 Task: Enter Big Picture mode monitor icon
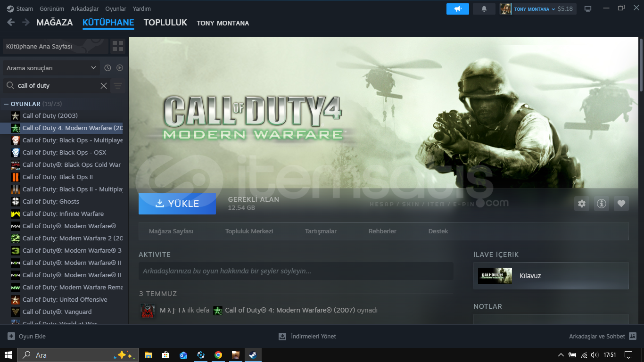click(x=588, y=9)
